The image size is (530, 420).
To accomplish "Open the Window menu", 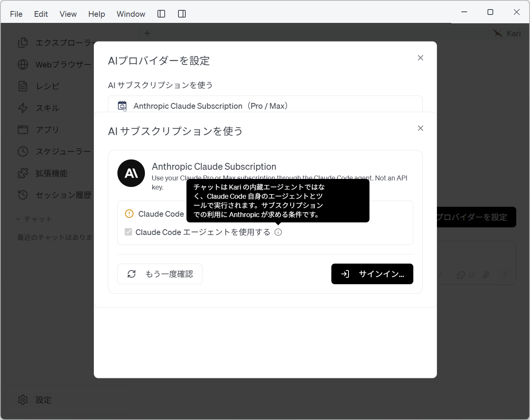I will [131, 14].
